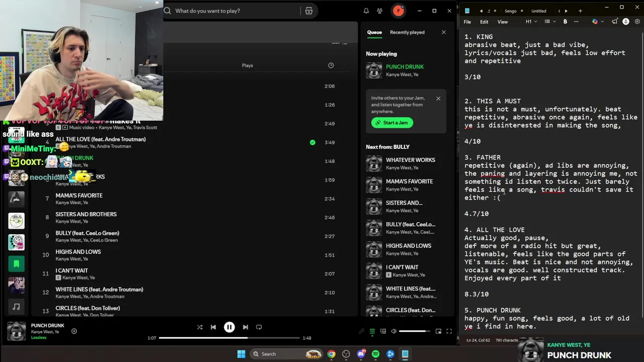
Task: Open Notepad File menu
Action: pyautogui.click(x=467, y=22)
